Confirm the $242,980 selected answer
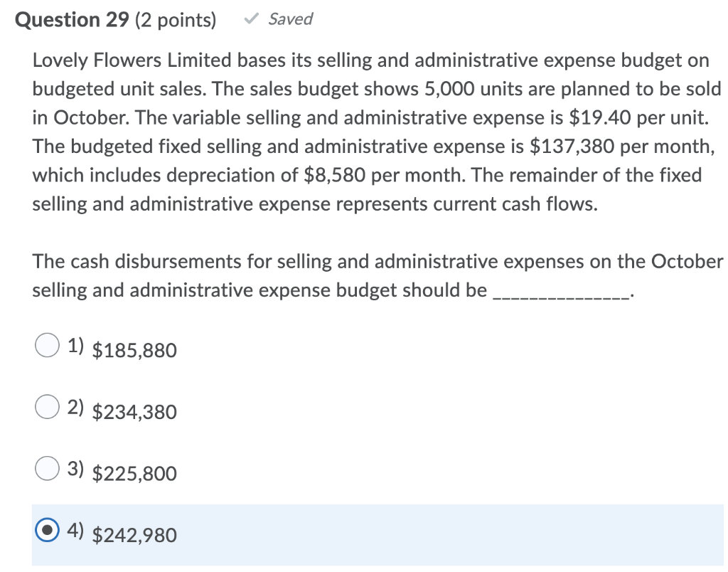728x572 pixels. click(134, 535)
